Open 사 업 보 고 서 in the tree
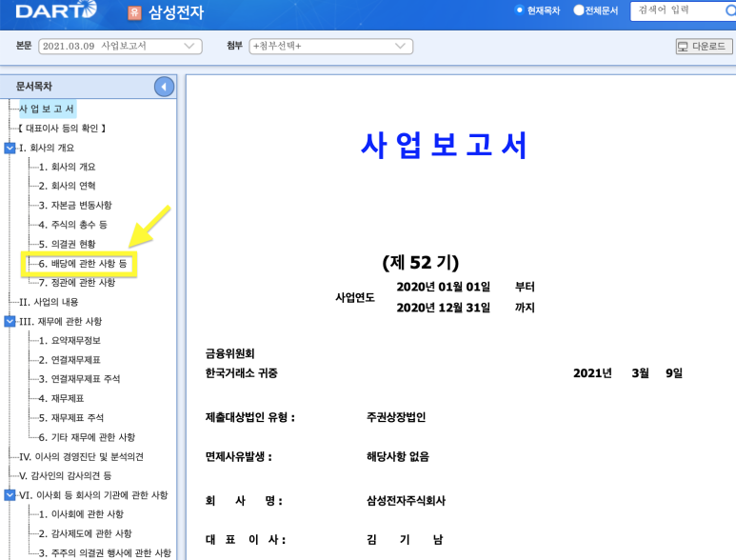The width and height of the screenshot is (736, 560). pos(47,109)
